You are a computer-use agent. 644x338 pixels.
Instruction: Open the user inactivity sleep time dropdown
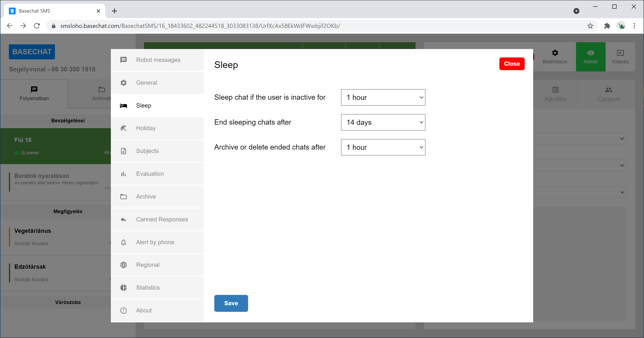coord(383,97)
